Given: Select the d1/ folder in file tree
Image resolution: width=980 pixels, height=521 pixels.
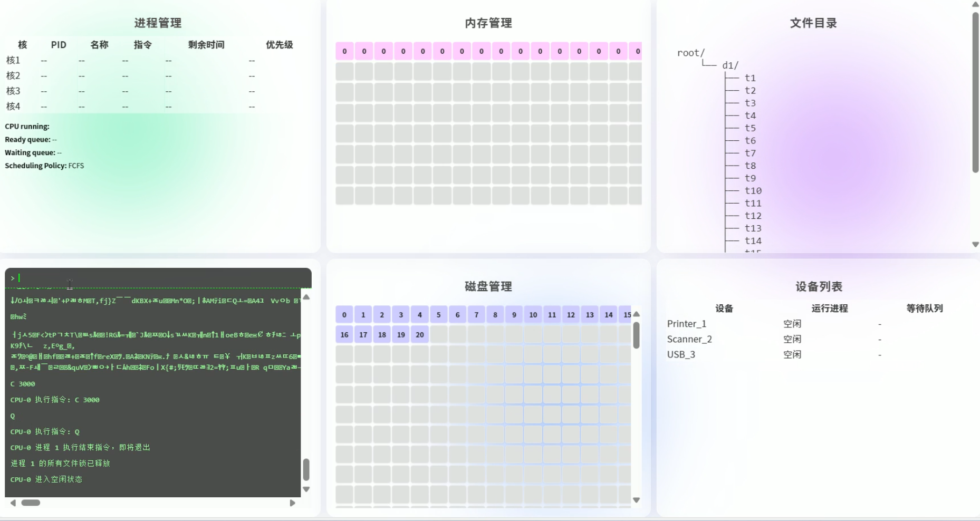Looking at the screenshot, I should (730, 65).
